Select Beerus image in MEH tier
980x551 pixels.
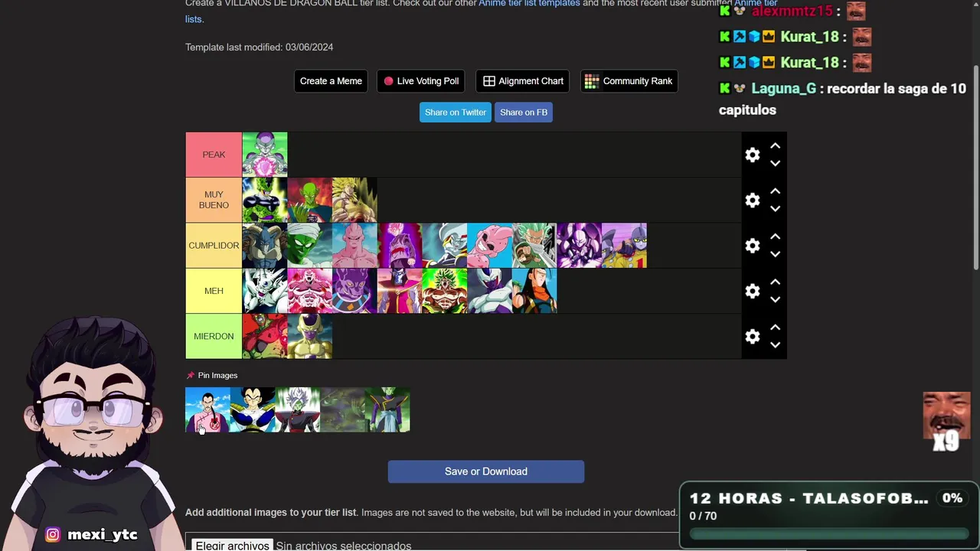(354, 291)
